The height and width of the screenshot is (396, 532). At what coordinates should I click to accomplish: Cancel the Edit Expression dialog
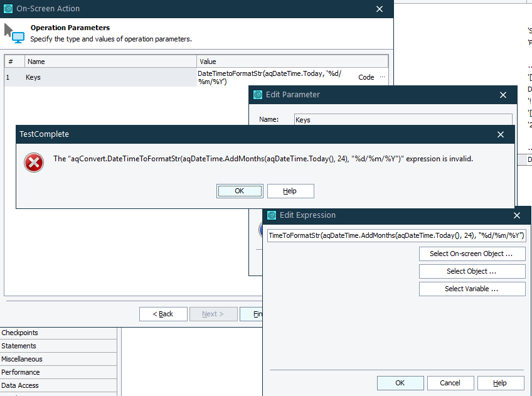[x=450, y=383]
